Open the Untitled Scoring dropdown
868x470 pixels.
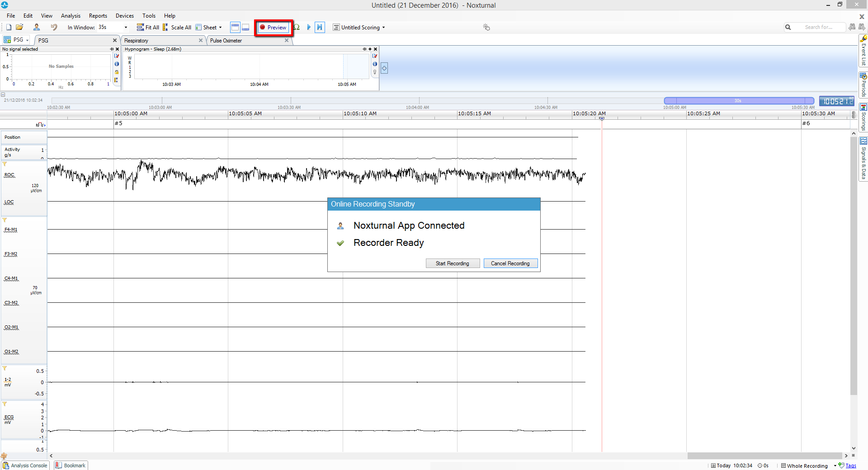[359, 27]
